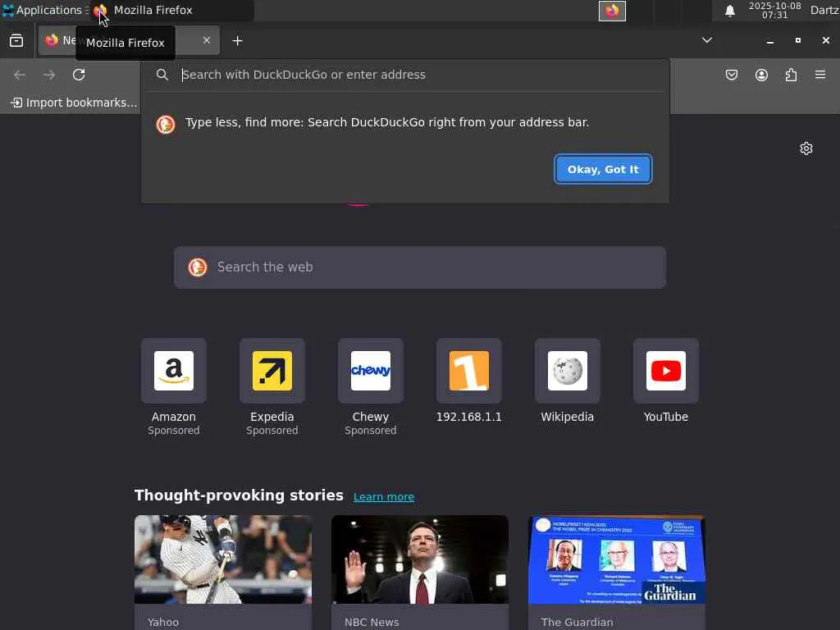Screen dimensions: 840x630
Task: Select the New Tab tab
Action: (x=129, y=40)
